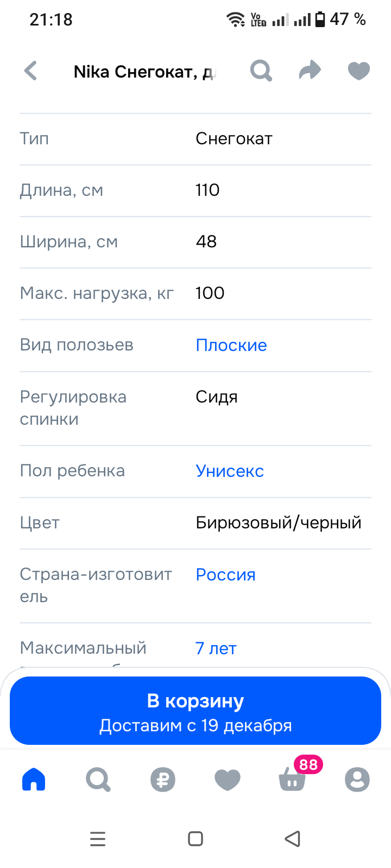Open search from the top header

[x=261, y=71]
